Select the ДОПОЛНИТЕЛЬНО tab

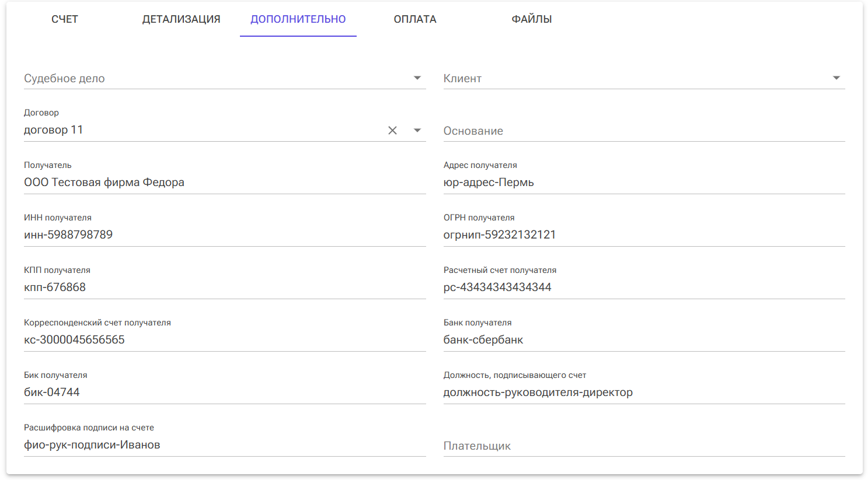[x=298, y=19]
